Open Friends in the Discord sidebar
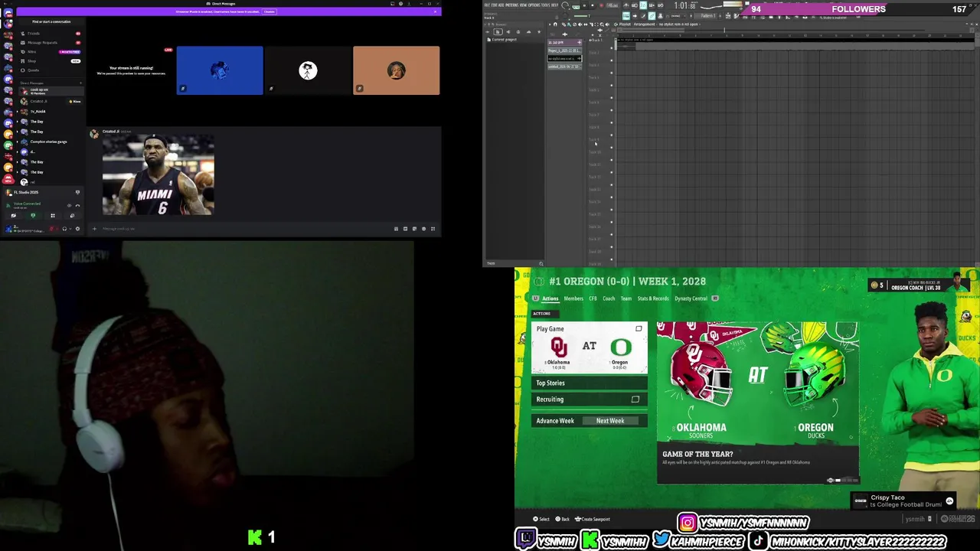Screen dimensions: 980x551 [x=51, y=34]
